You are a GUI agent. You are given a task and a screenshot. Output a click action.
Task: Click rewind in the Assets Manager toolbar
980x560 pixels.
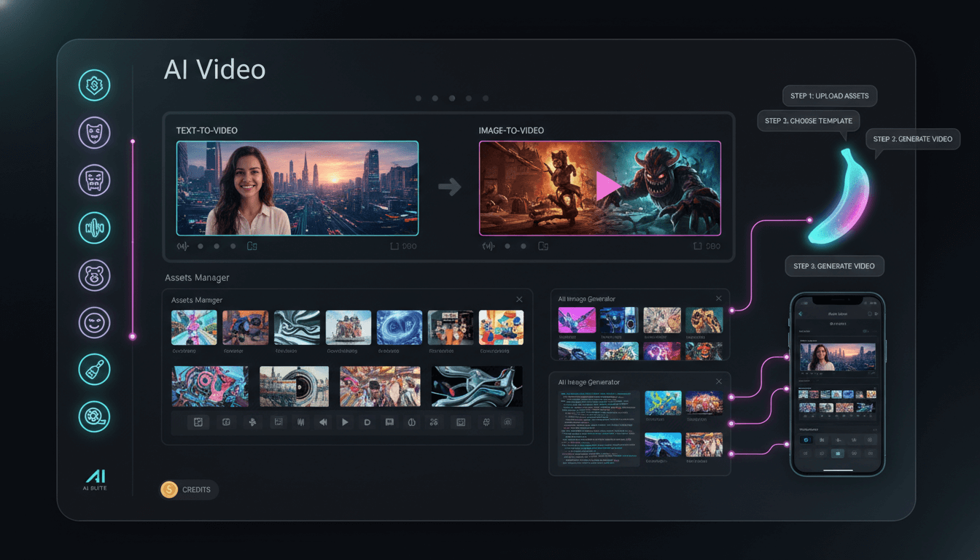[x=322, y=422]
